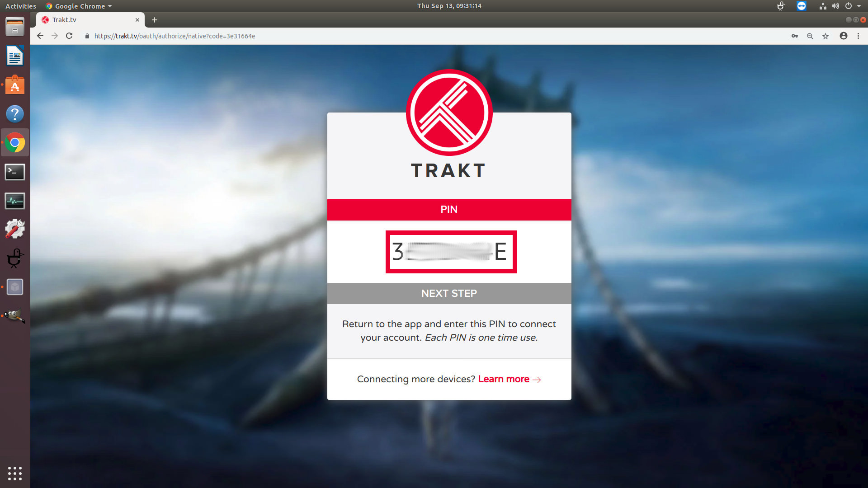This screenshot has height=488, width=868.
Task: Click the Trakt logo
Action: (x=449, y=113)
